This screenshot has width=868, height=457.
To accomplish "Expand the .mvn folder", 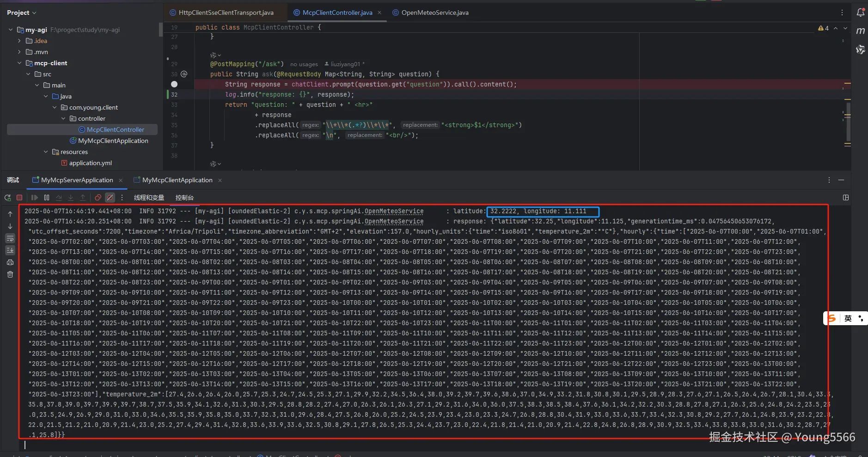I will pyautogui.click(x=19, y=52).
